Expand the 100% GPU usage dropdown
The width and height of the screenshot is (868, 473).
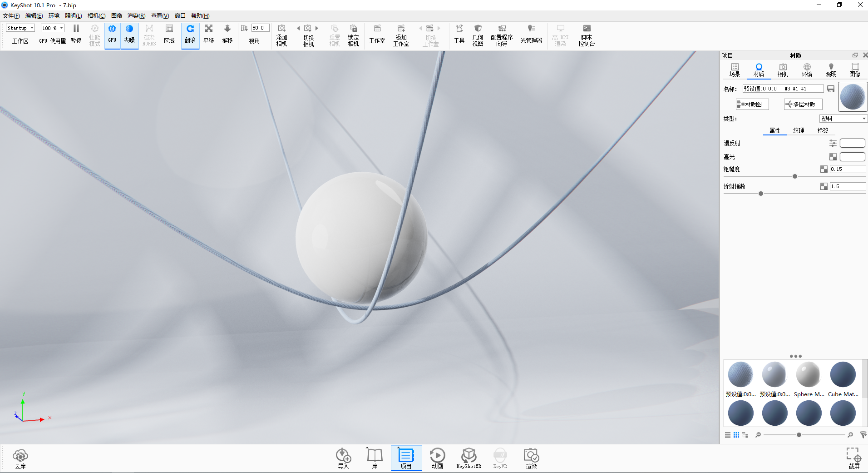pos(53,28)
